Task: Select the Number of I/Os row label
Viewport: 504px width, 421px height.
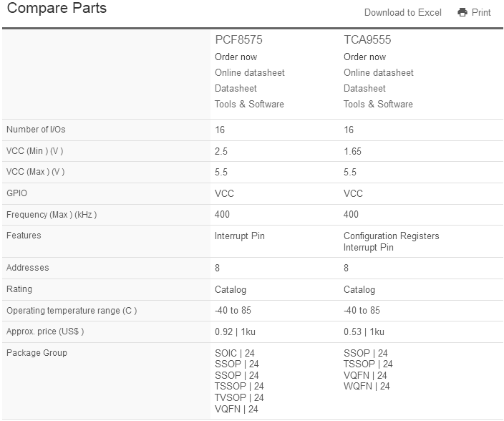Action: [x=36, y=130]
